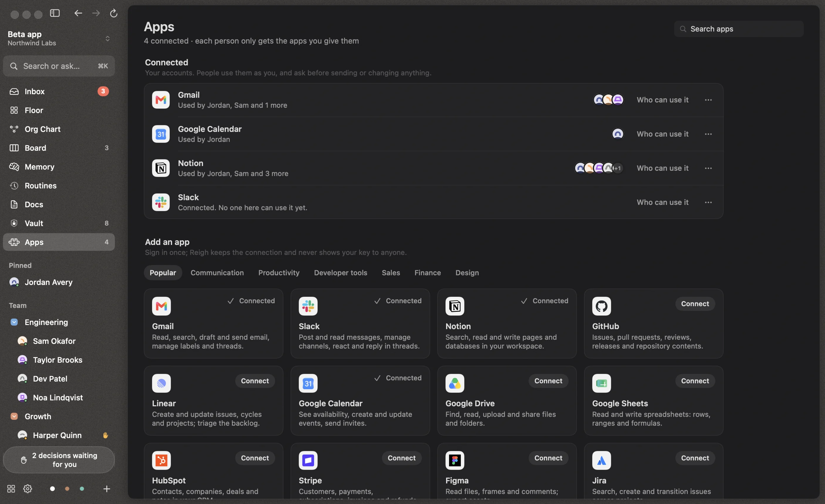
Task: Open the more options for Slack row
Action: pyautogui.click(x=708, y=202)
